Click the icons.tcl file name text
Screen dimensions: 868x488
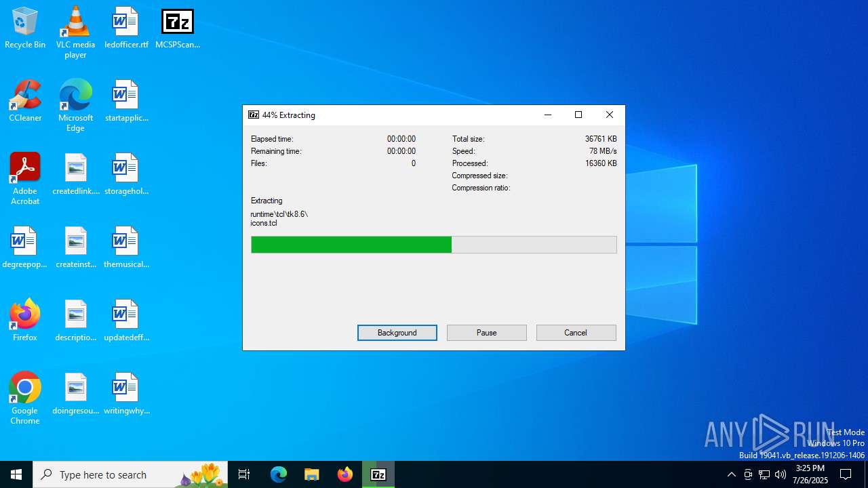(x=264, y=223)
